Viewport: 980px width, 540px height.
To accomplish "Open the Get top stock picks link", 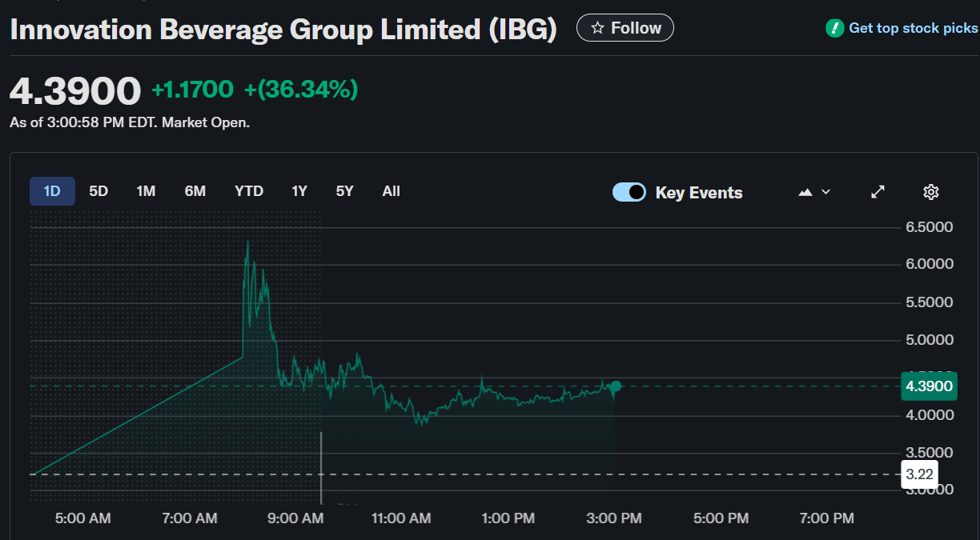I will pos(913,28).
